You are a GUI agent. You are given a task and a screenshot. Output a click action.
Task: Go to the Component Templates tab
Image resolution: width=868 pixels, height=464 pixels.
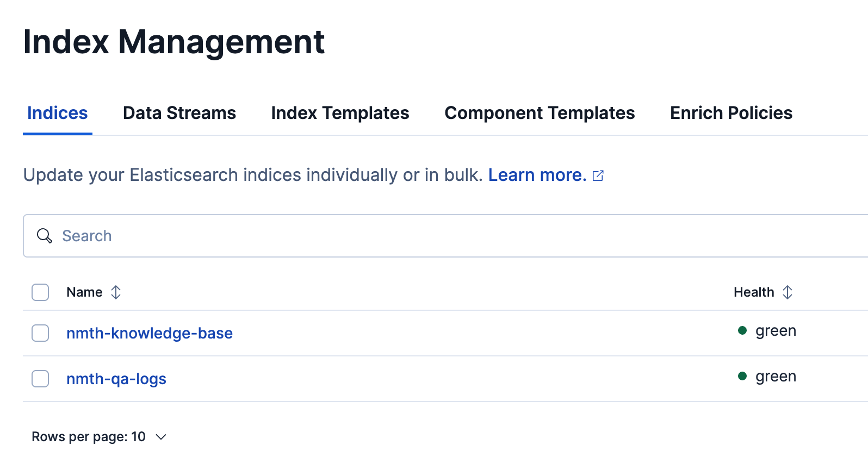click(x=540, y=113)
